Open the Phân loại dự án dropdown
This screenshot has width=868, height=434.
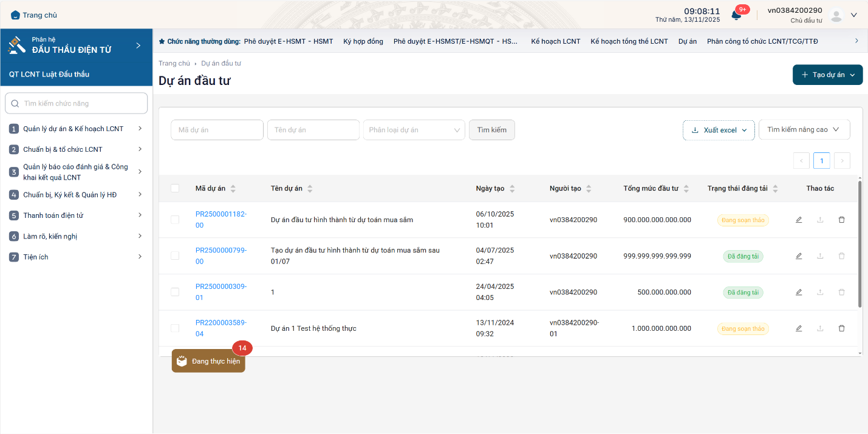pyautogui.click(x=414, y=130)
